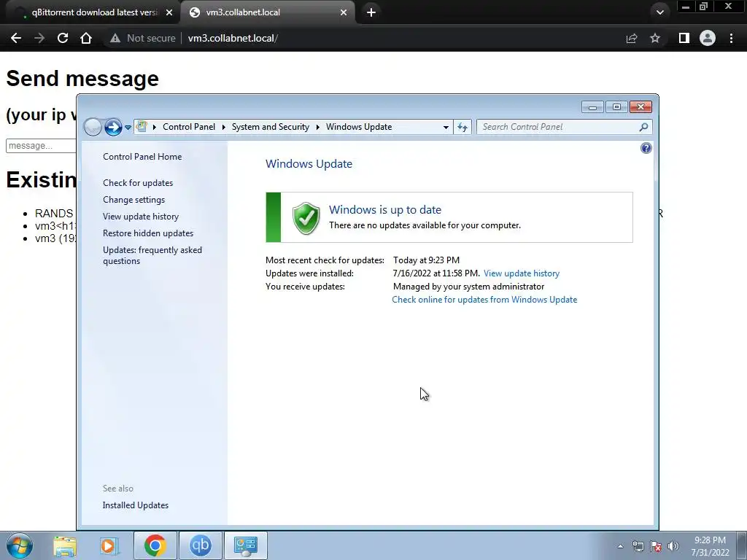Open Windows Explorer from taskbar
Viewport: 747px width, 560px height.
click(65, 546)
